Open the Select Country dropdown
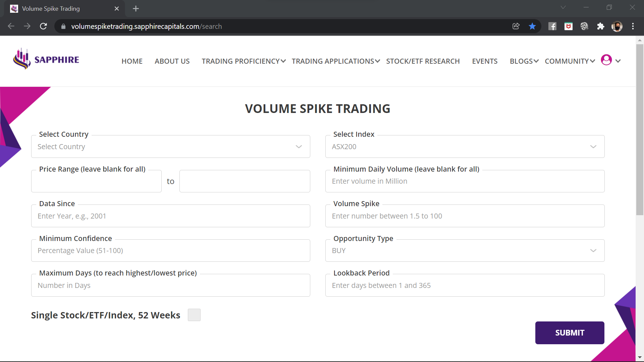Image resolution: width=644 pixels, height=362 pixels. point(170,146)
